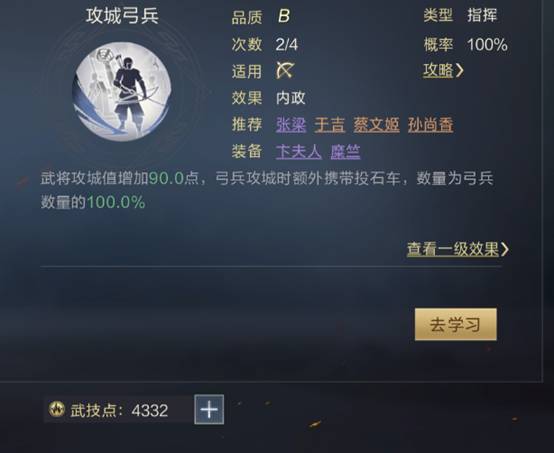
Task: Tap the quality grade B label
Action: click(x=284, y=16)
